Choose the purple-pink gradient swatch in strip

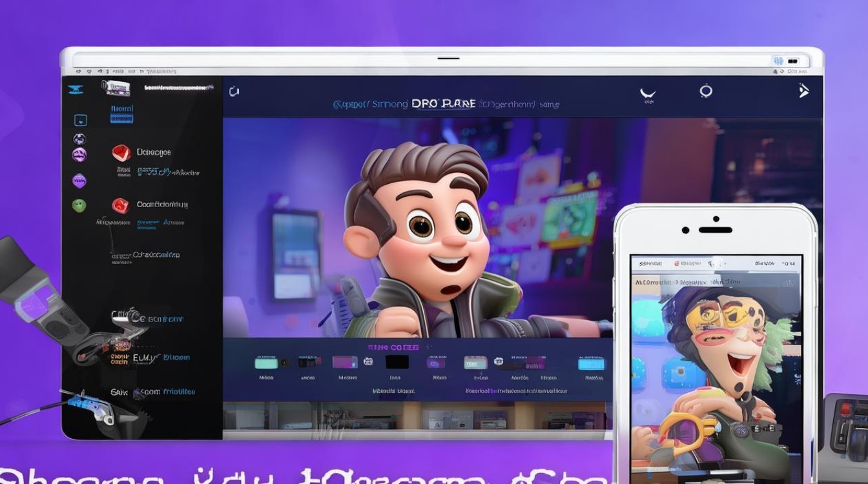[x=345, y=362]
